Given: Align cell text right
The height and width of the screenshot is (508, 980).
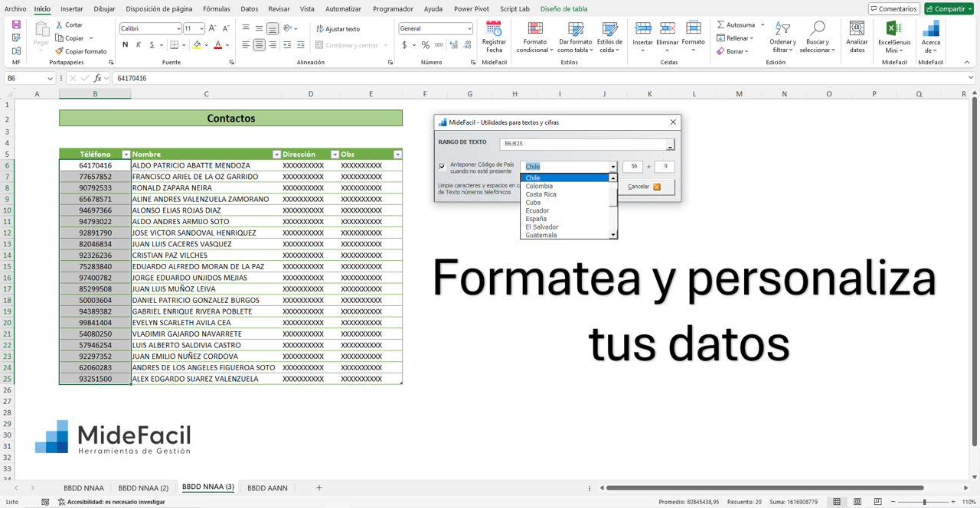Looking at the screenshot, I should [272, 45].
